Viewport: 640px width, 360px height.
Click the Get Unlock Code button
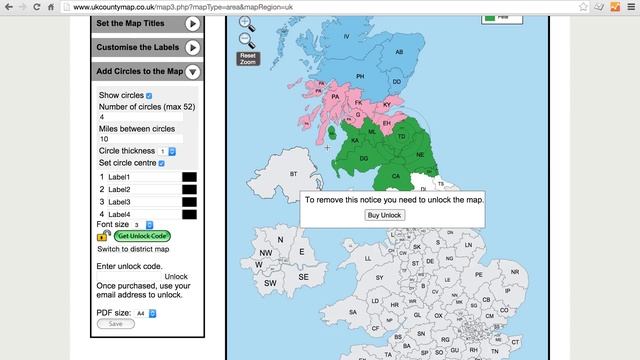pyautogui.click(x=142, y=236)
